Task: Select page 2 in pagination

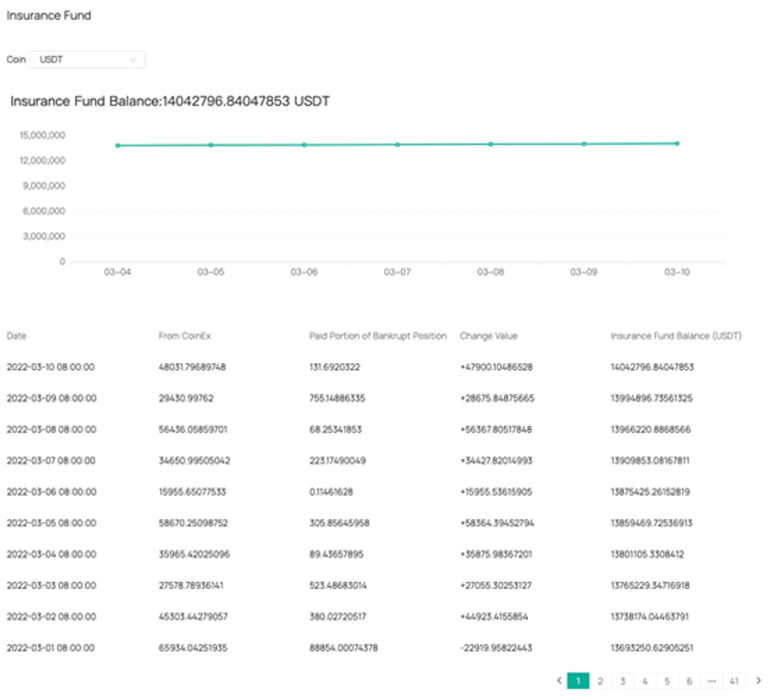Action: (x=600, y=681)
